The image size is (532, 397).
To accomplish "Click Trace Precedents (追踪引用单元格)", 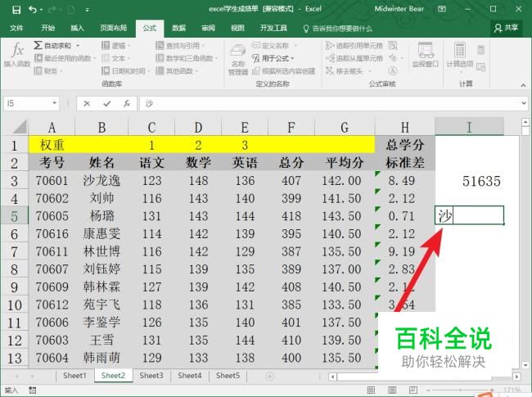I will (354, 45).
